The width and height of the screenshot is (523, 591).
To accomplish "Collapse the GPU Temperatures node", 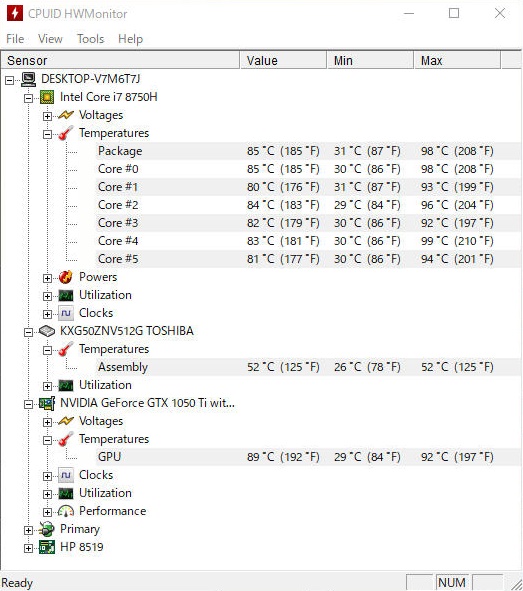I will pos(47,440).
